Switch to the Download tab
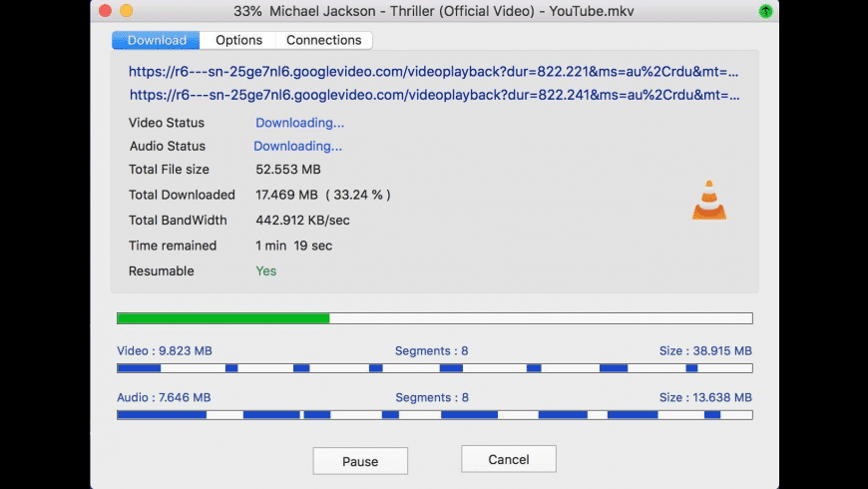This screenshot has height=489, width=868. 156,40
